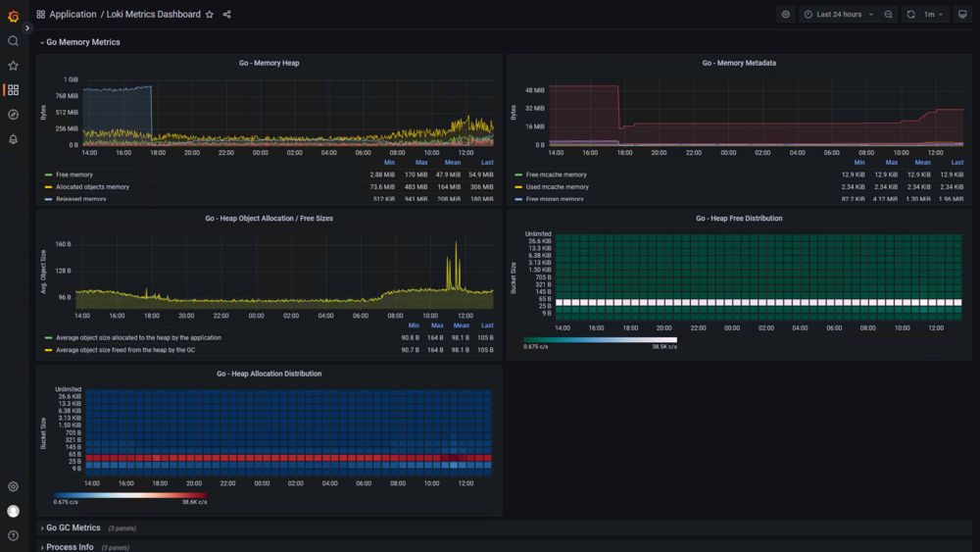The width and height of the screenshot is (980, 552).
Task: Open the 1m refresh interval dropdown
Action: pyautogui.click(x=934, y=15)
